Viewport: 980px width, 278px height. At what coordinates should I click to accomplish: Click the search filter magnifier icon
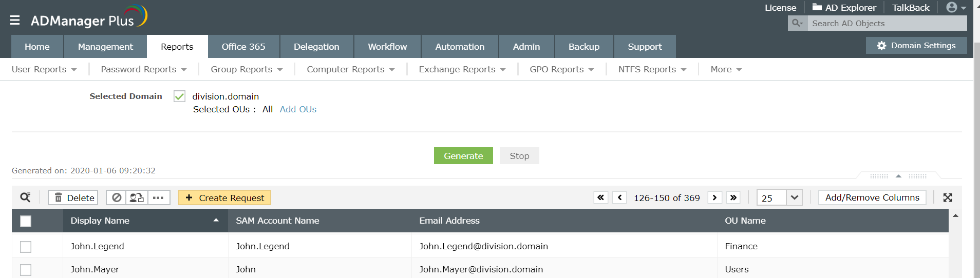pyautogui.click(x=25, y=197)
